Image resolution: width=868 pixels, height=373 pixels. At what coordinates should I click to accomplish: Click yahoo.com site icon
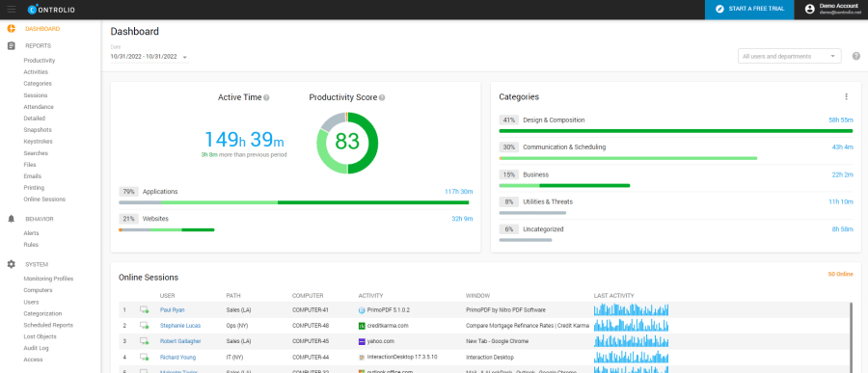click(362, 341)
